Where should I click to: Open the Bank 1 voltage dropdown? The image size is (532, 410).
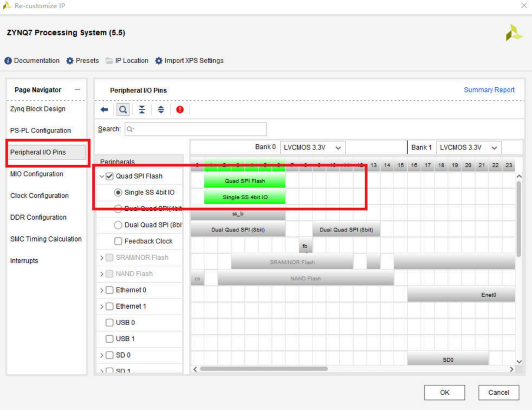(x=469, y=147)
